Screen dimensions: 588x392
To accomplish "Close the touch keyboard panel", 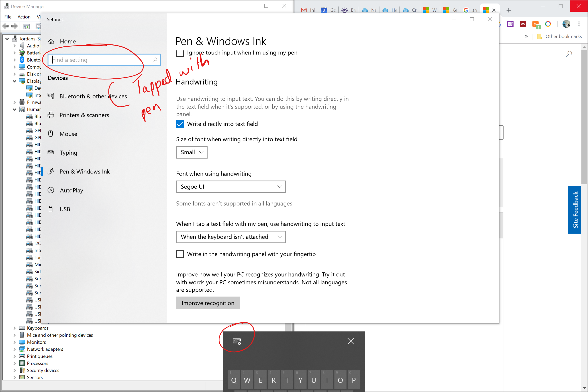I will coord(350,341).
